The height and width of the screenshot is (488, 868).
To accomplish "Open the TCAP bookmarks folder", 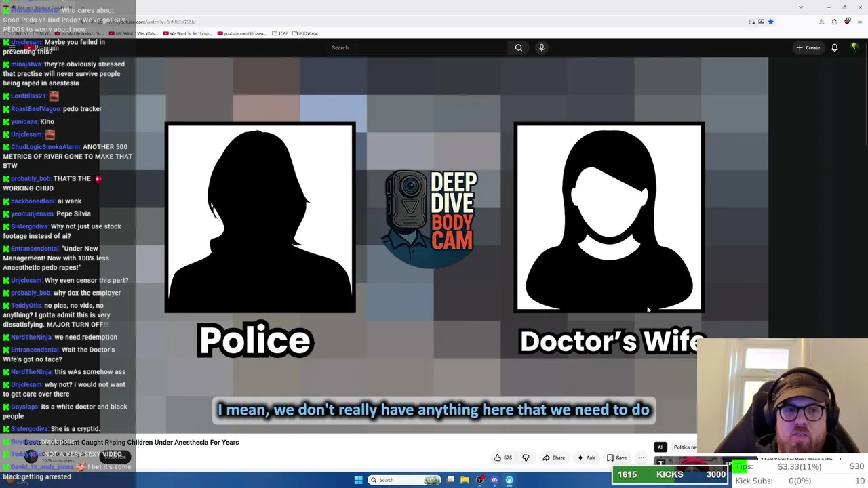I will pos(280,33).
